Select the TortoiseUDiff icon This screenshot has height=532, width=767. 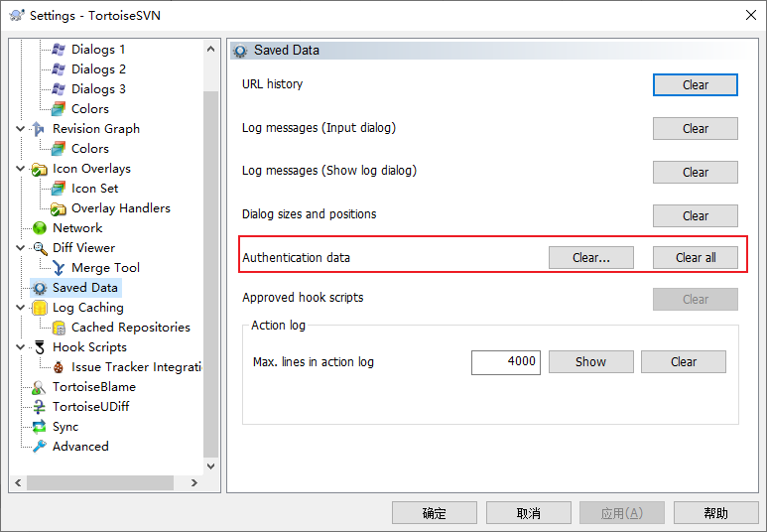point(40,407)
